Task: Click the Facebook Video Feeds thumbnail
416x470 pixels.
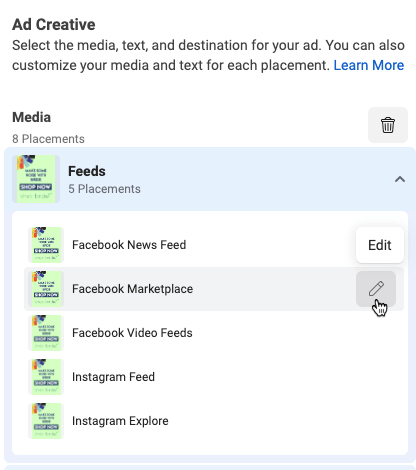Action: coord(46,333)
